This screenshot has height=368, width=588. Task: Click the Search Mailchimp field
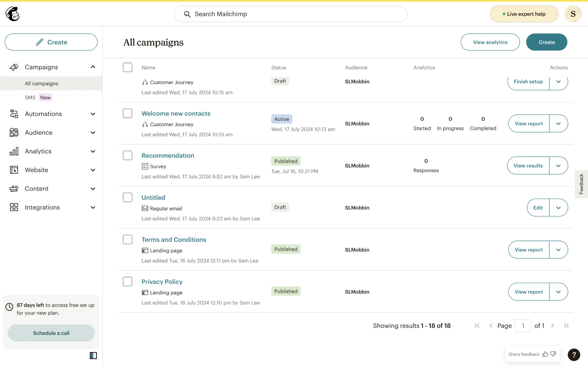tap(291, 14)
